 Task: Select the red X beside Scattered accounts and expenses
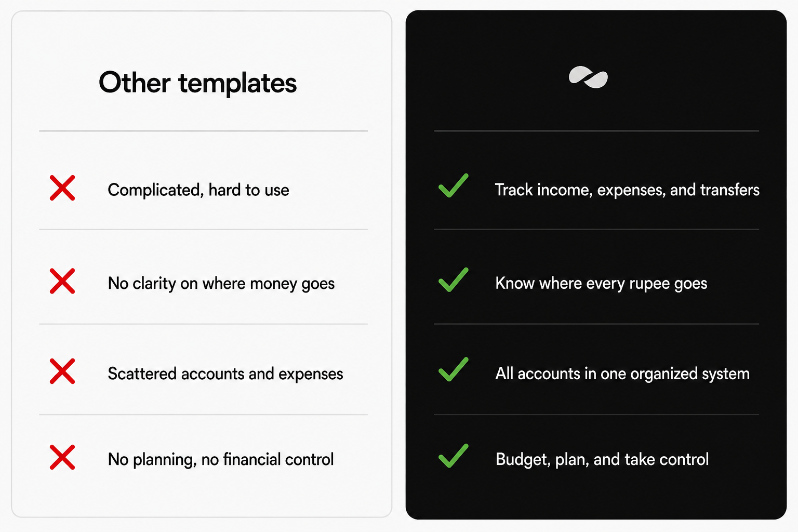(x=62, y=371)
